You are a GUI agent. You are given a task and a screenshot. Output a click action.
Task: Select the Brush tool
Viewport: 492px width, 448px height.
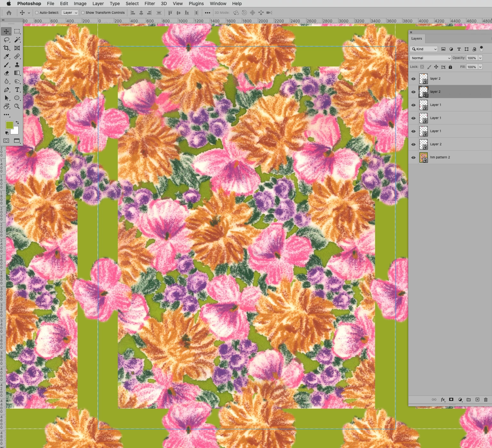click(x=6, y=65)
